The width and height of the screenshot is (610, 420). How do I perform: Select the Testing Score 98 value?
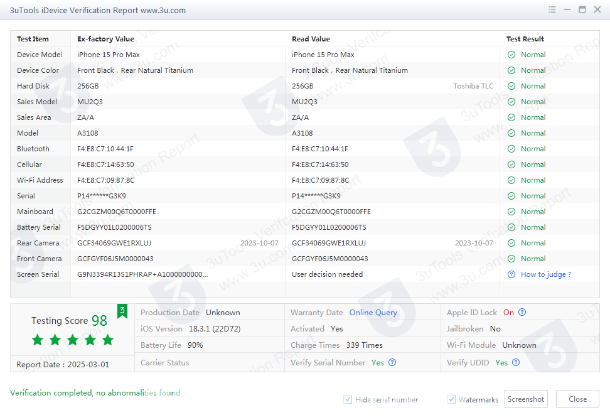tap(99, 320)
